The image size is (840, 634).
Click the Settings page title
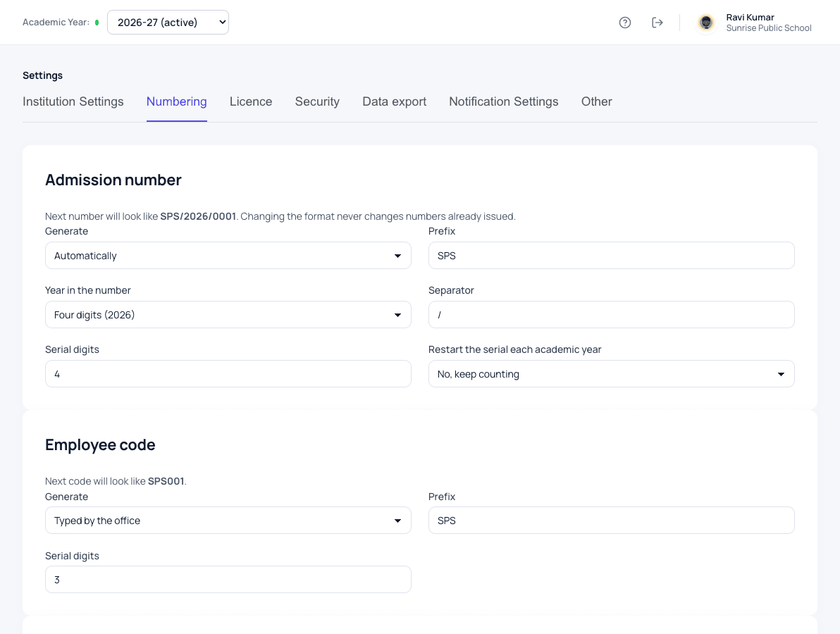(42, 75)
